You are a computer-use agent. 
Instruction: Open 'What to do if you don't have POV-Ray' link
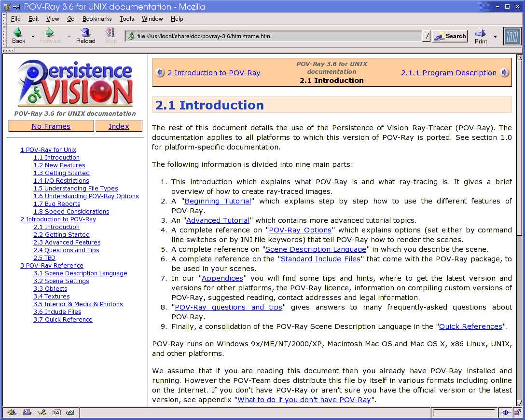304,400
